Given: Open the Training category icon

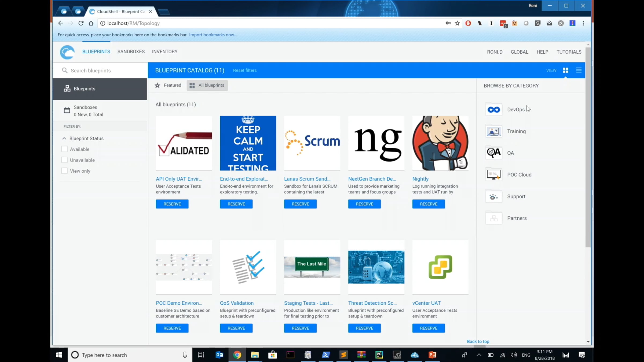Looking at the screenshot, I should click(494, 131).
